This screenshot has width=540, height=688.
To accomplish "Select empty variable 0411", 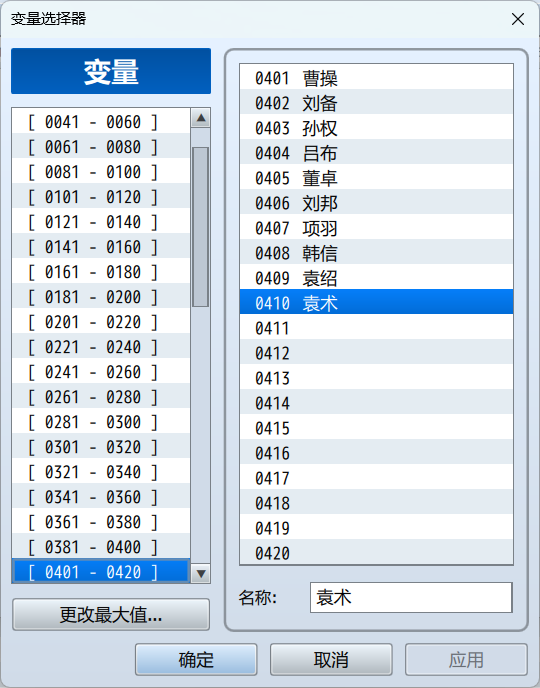I will (x=376, y=328).
